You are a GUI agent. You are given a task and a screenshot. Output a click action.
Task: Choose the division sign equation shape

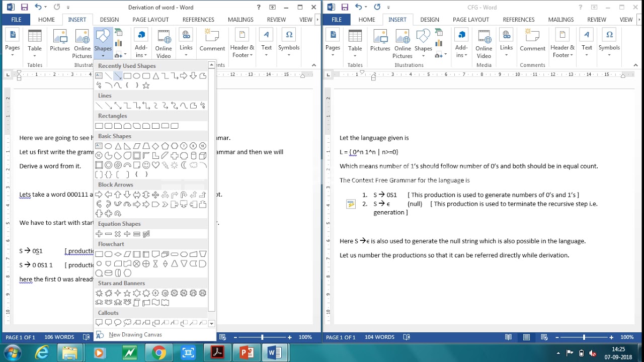(x=127, y=234)
